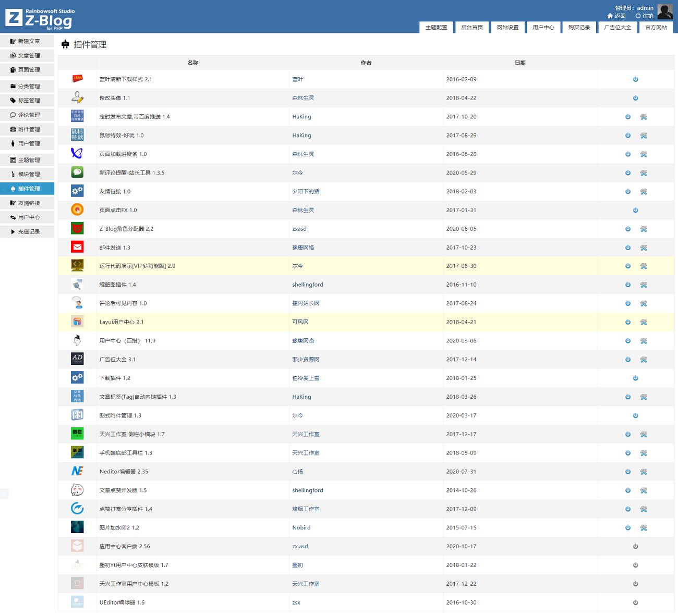The height and width of the screenshot is (616, 678).
Task: Open settings tool icon for 邮件发送 1.3
Action: pos(644,248)
